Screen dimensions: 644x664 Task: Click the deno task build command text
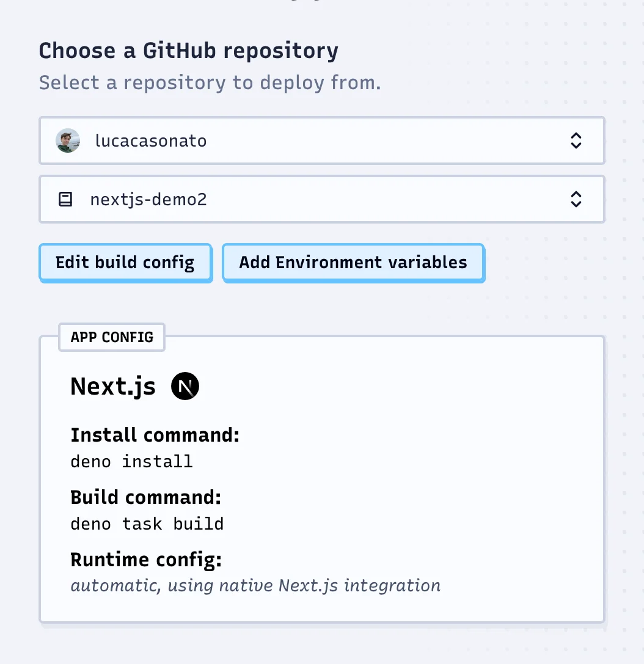click(147, 524)
